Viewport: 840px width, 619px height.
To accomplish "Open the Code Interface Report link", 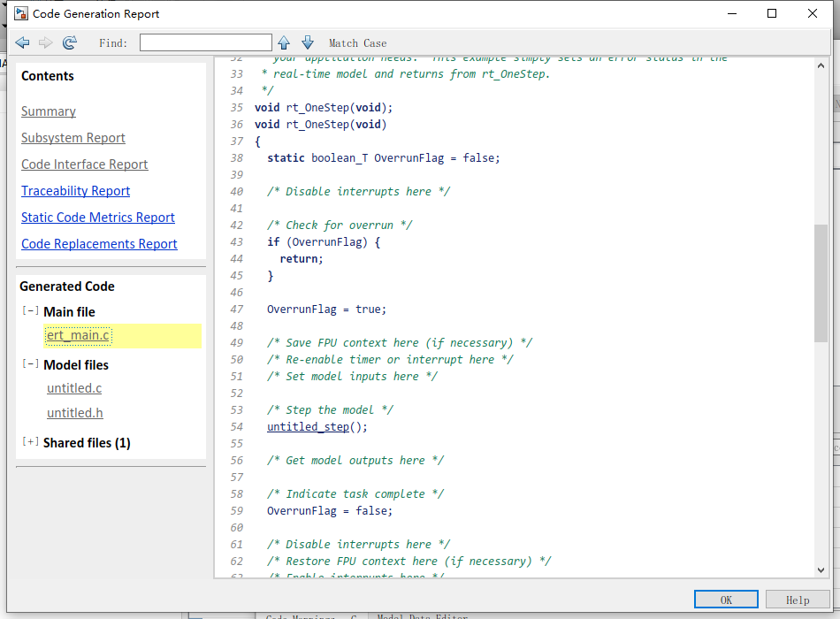I will (x=84, y=164).
